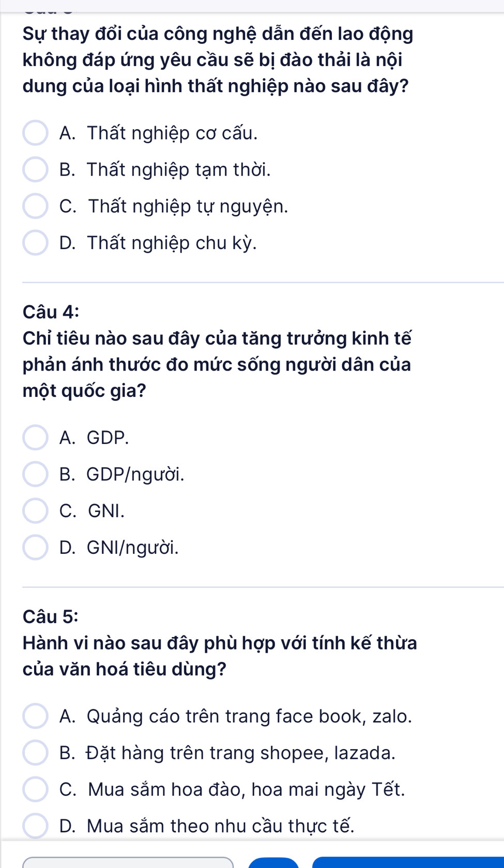
Task: Select radio button for A. GDP
Action: 36,438
